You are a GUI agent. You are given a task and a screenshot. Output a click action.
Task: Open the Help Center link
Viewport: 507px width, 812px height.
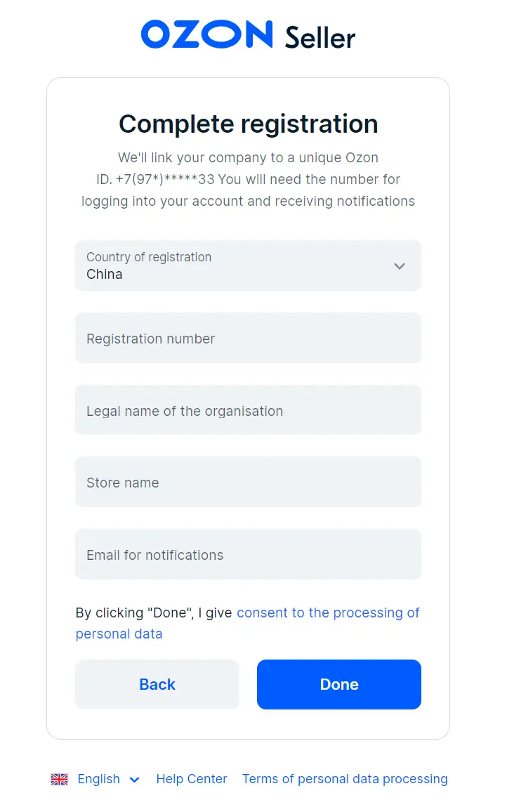tap(192, 779)
